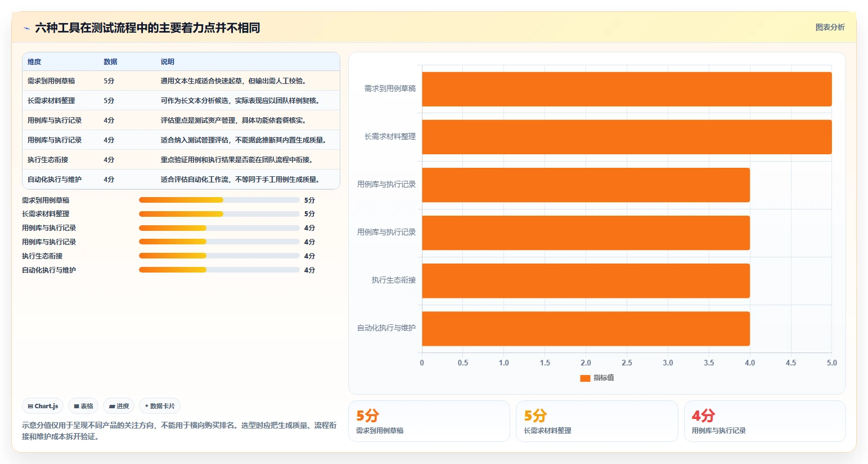Select the Chart.js tag
The height and width of the screenshot is (464, 868).
coord(43,406)
